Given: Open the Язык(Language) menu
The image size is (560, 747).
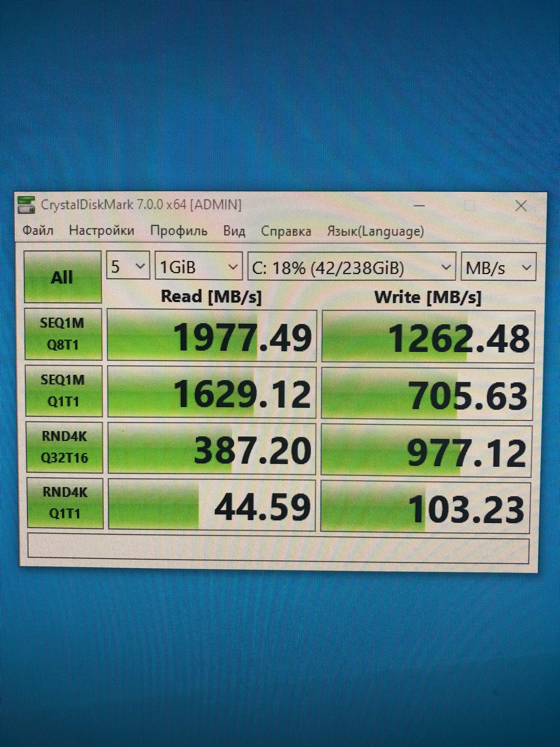Looking at the screenshot, I should pyautogui.click(x=376, y=232).
